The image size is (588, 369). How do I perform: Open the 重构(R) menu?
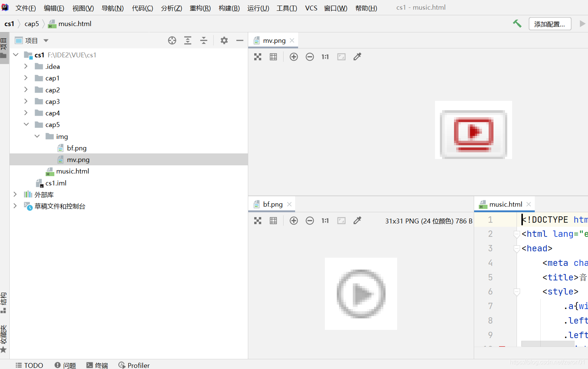coord(200,8)
